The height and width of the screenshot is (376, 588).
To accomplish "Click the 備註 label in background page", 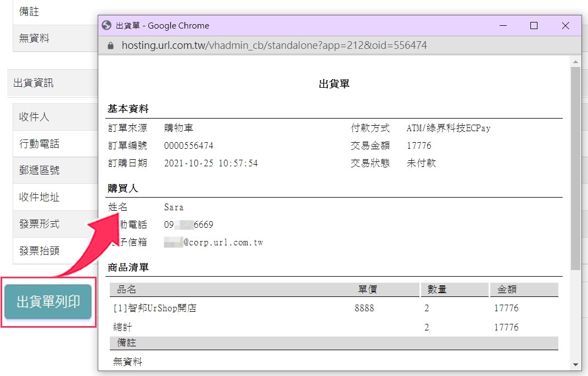I will click(29, 12).
